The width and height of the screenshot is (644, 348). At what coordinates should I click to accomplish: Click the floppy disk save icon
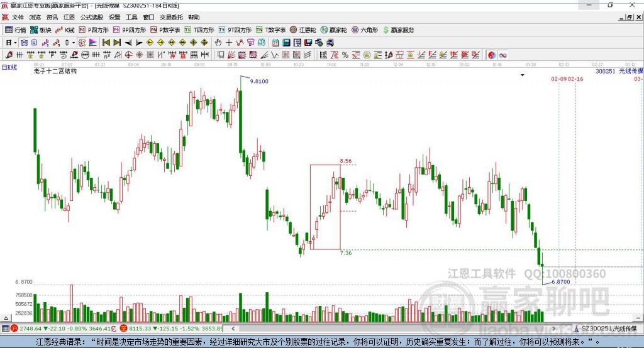[x=308, y=43]
